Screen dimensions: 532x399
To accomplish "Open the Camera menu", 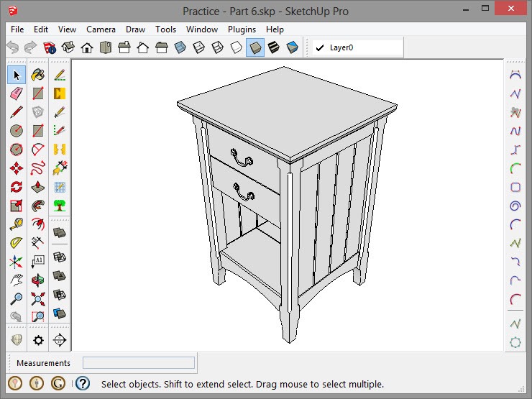I will coord(101,29).
